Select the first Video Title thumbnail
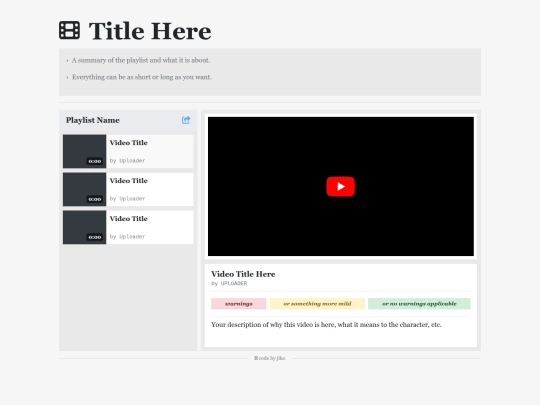The width and height of the screenshot is (540, 405). coord(84,151)
